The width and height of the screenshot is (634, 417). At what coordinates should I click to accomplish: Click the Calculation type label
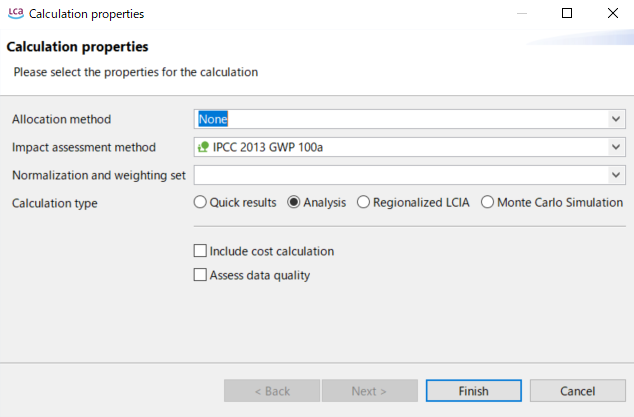[x=55, y=203]
